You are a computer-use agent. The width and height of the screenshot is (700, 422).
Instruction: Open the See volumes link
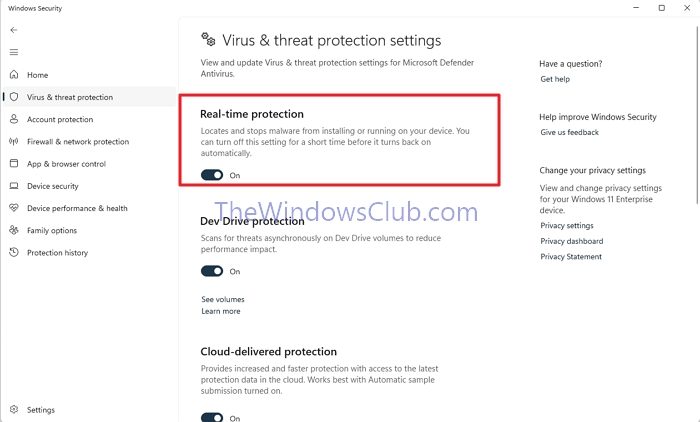click(x=223, y=299)
